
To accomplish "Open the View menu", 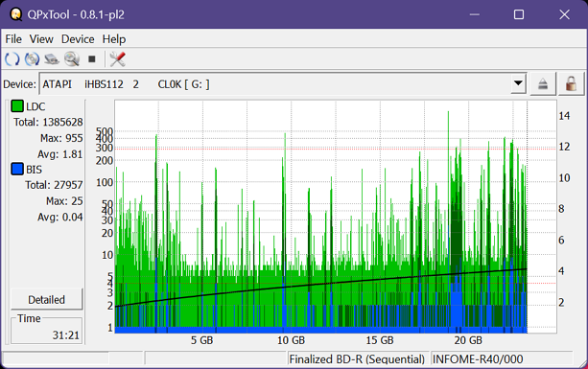I will click(41, 39).
